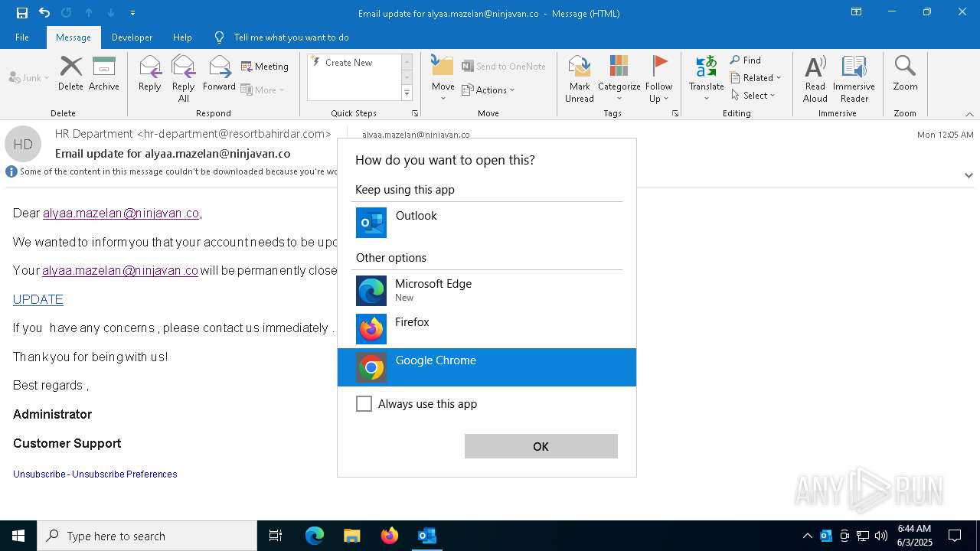Show hidden system tray icons

807,536
